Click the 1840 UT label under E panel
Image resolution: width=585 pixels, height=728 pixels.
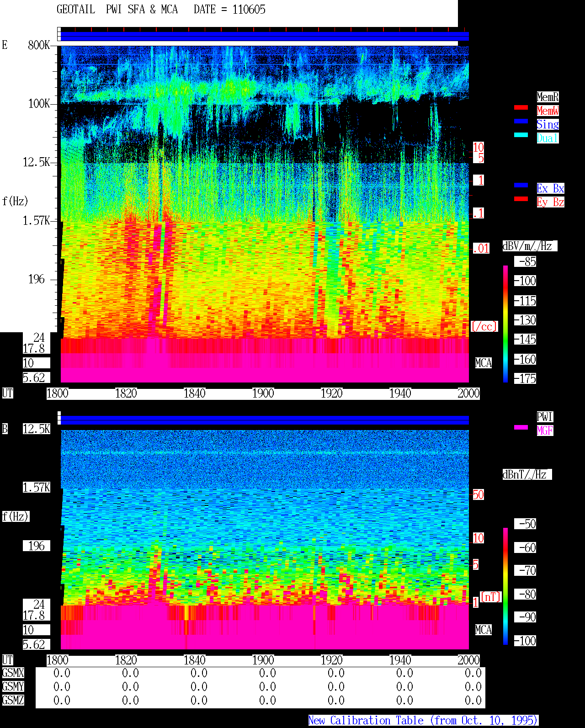point(195,393)
